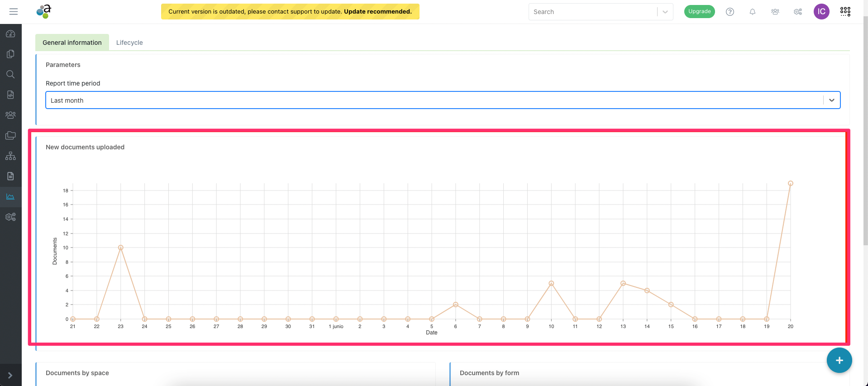Select the General information tab
The height and width of the screenshot is (386, 868).
click(72, 43)
